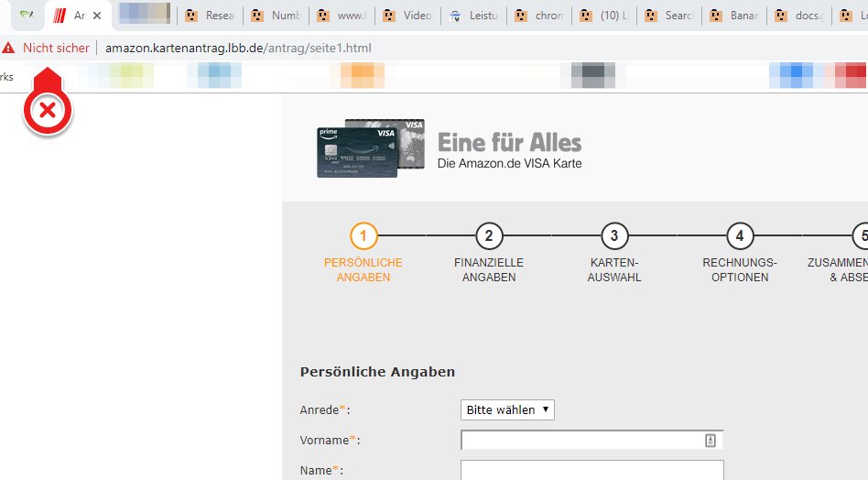Click the 'Eine für Alles' headline

click(509, 142)
